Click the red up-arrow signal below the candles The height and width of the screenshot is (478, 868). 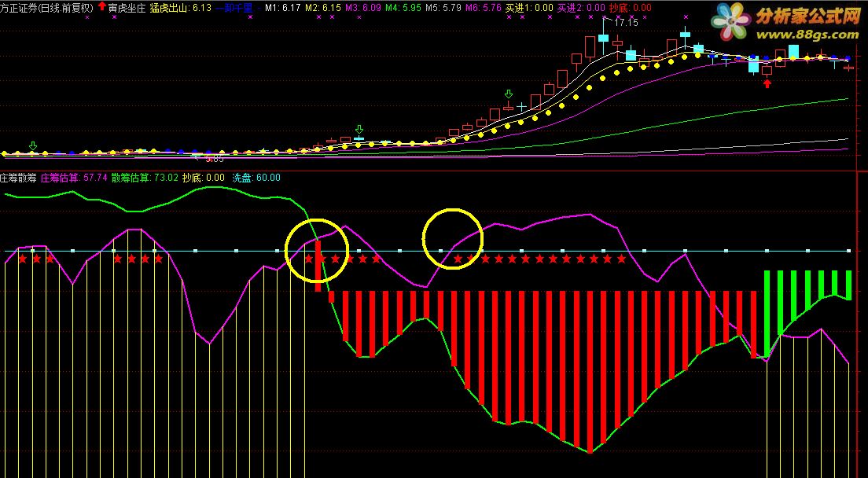pos(767,83)
